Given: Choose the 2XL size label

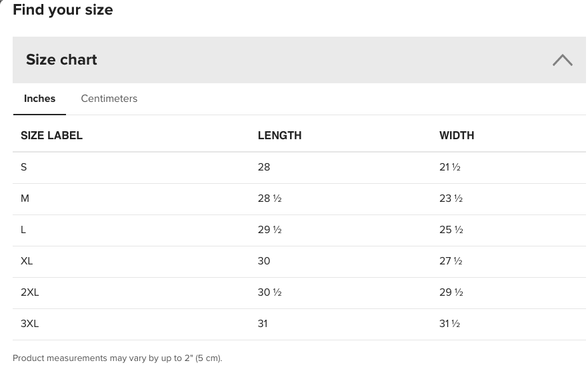Looking at the screenshot, I should point(30,292).
